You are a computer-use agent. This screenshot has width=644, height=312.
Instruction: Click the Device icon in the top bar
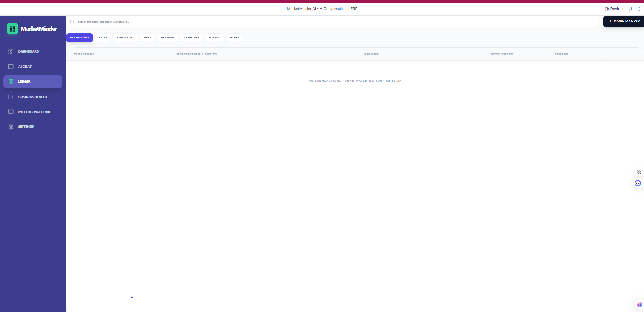(607, 9)
